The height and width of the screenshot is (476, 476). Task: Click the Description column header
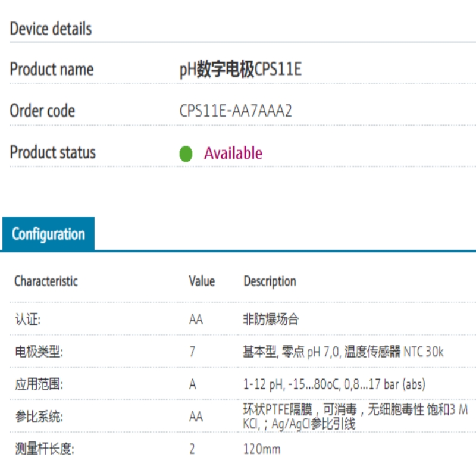tap(270, 281)
